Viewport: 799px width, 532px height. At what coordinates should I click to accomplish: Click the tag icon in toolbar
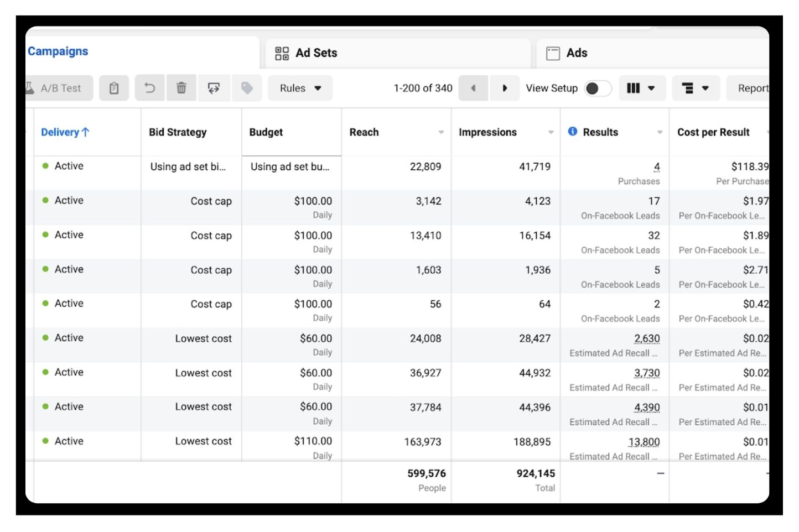[x=247, y=88]
